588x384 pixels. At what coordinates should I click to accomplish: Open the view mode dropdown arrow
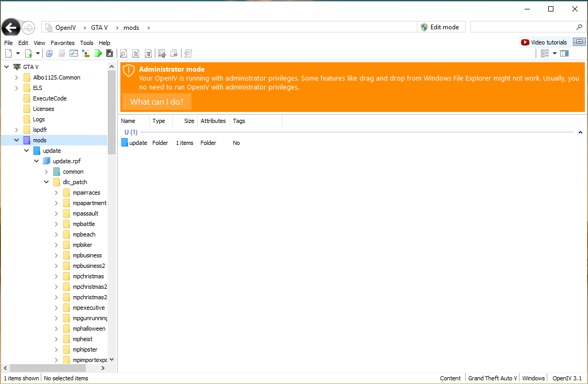coord(555,54)
